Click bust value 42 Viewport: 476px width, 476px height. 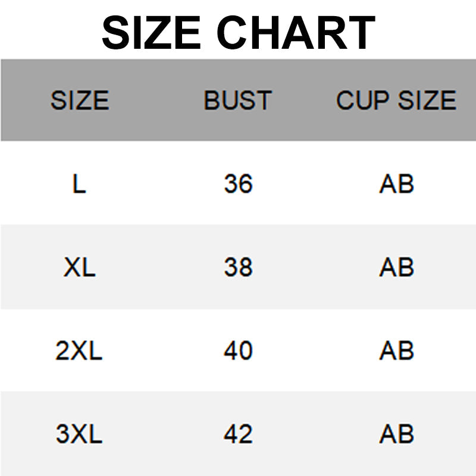click(238, 434)
